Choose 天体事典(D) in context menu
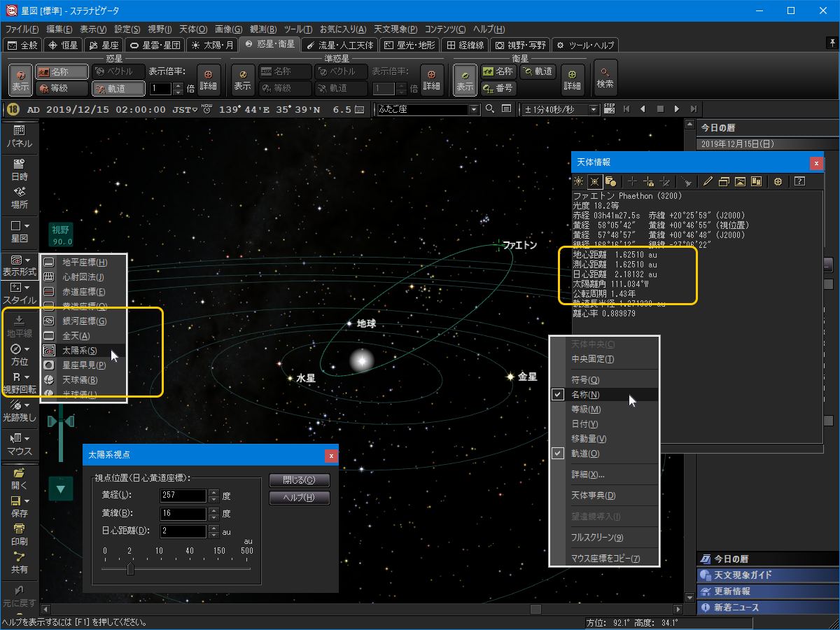 point(605,496)
